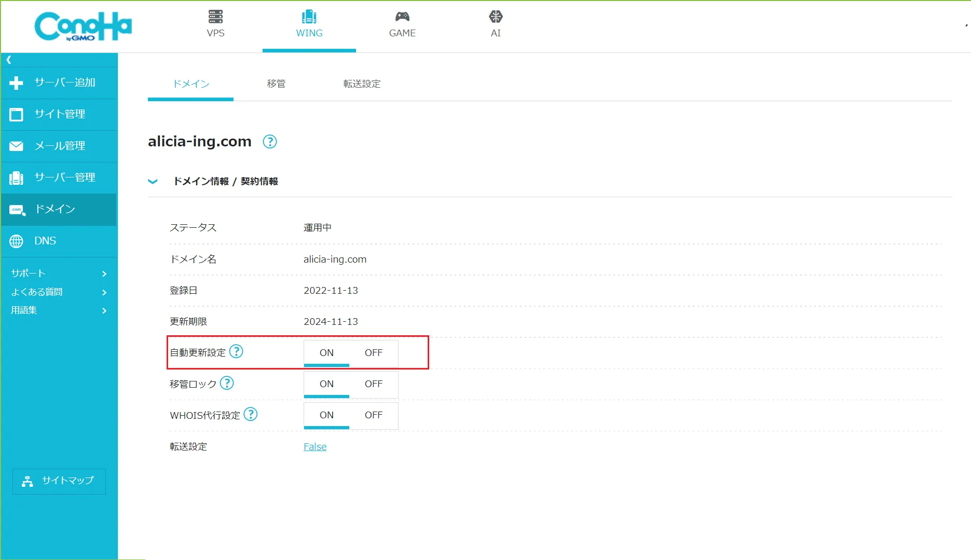971x560 pixels.
Task: Collapse sidebar with the left chevron
Action: pyautogui.click(x=9, y=60)
